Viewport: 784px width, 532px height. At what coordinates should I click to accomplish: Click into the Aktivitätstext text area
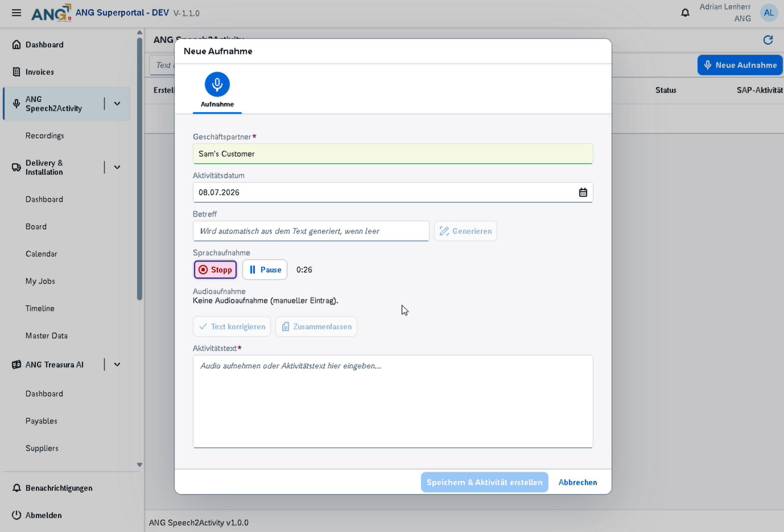pos(393,401)
